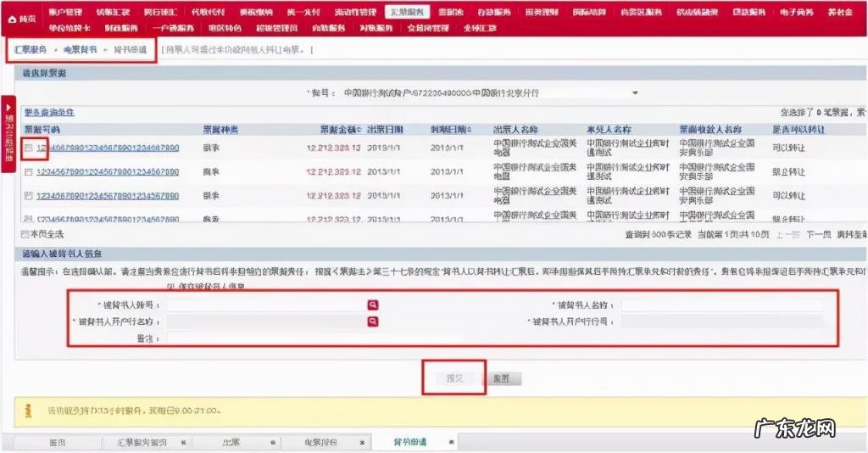
Task: Open the second row's bill number link
Action: (108, 171)
